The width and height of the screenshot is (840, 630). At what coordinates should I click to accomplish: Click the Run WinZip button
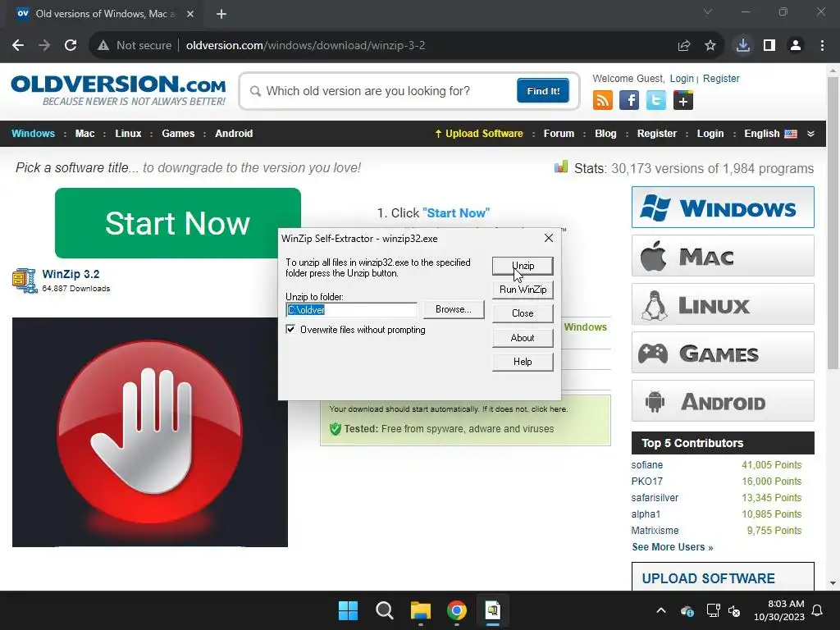(x=523, y=290)
